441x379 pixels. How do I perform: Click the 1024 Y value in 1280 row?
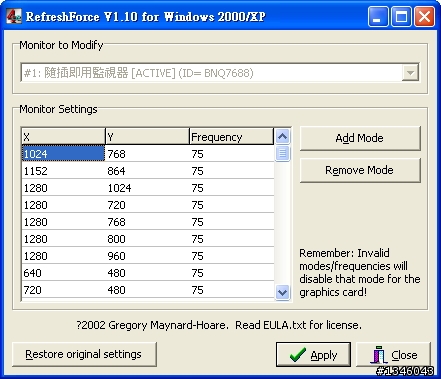147,188
